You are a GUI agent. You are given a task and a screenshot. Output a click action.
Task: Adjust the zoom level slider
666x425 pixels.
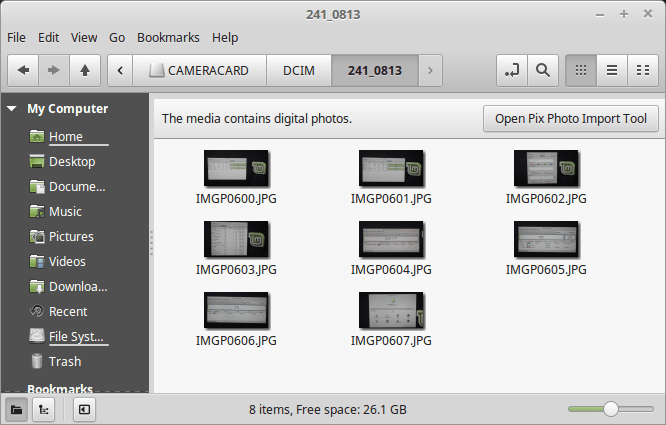point(610,409)
